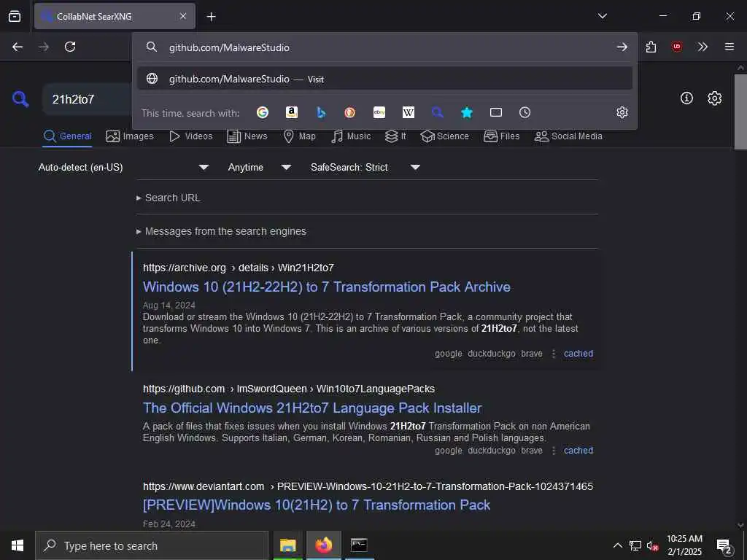Image resolution: width=747 pixels, height=560 pixels.
Task: Show hidden system tray icons
Action: click(x=617, y=545)
